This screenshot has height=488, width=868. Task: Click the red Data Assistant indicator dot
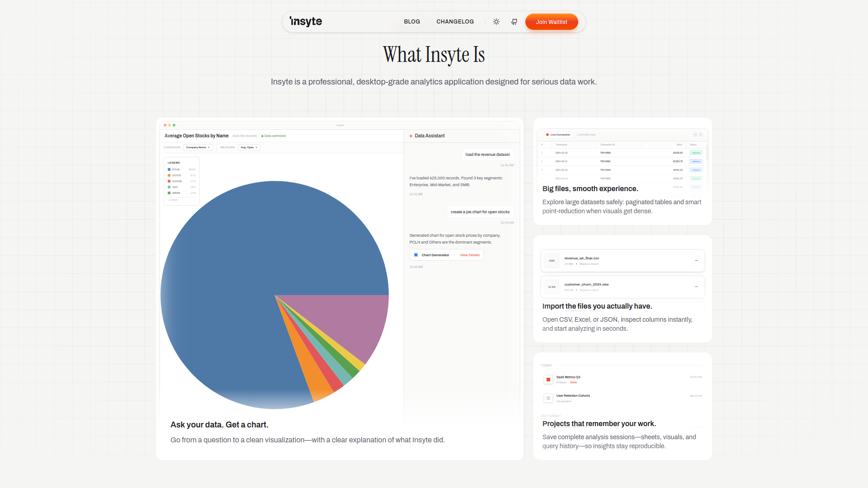pyautogui.click(x=411, y=136)
